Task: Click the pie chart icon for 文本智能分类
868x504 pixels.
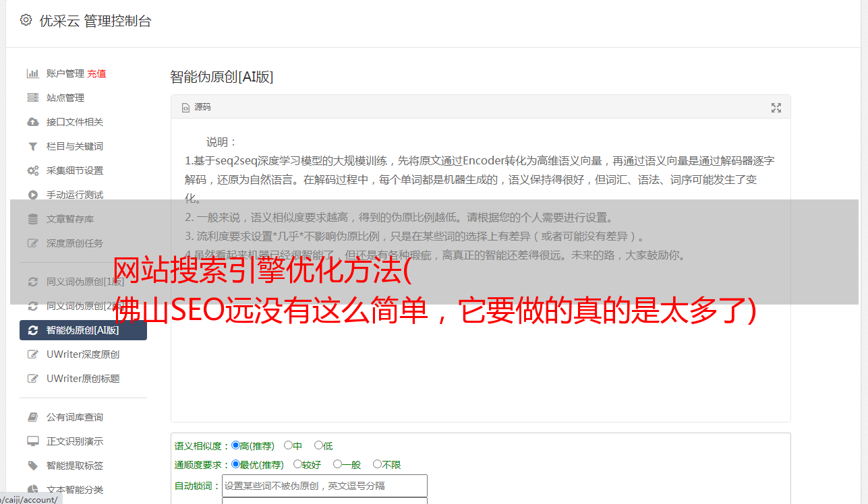Action: [32, 490]
